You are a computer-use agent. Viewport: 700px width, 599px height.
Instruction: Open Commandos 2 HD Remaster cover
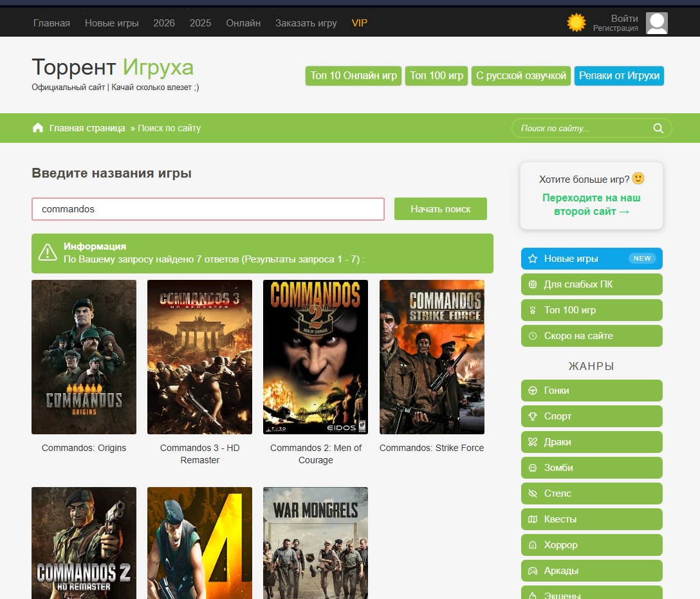point(84,543)
